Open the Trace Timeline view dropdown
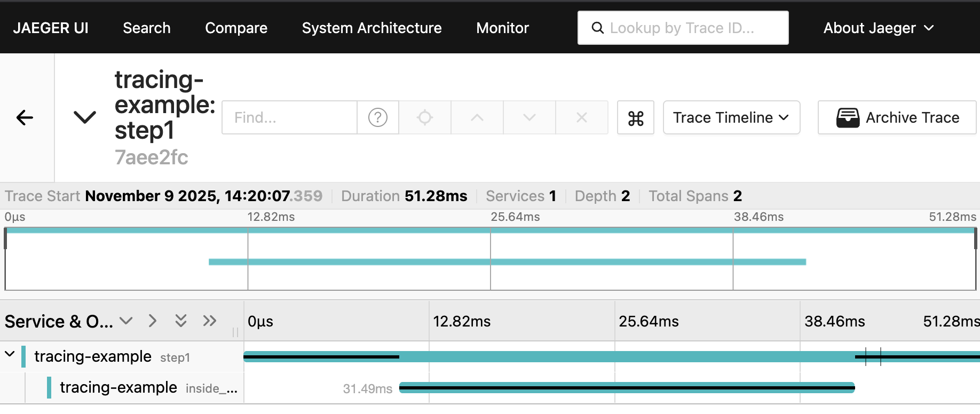This screenshot has height=414, width=980. pyautogui.click(x=731, y=117)
